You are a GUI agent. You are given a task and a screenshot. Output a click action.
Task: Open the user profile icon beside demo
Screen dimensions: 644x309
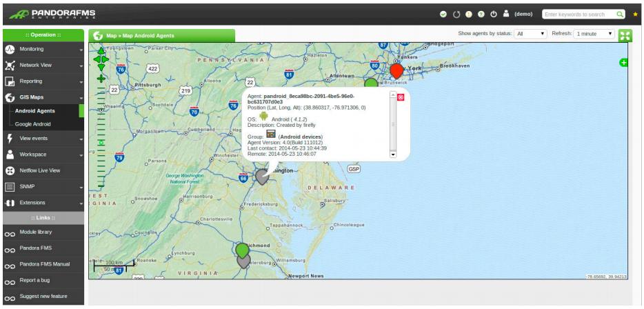[x=506, y=14]
